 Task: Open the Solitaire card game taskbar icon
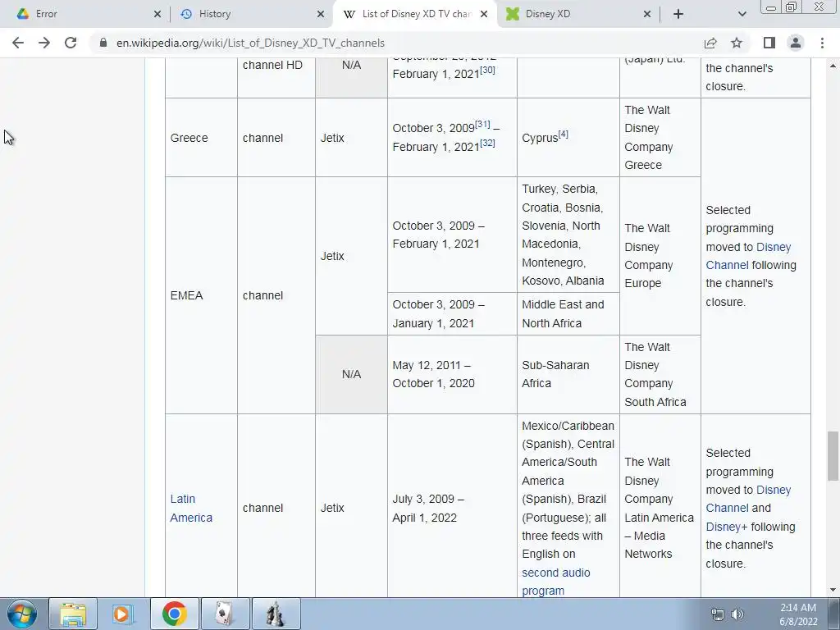click(225, 614)
